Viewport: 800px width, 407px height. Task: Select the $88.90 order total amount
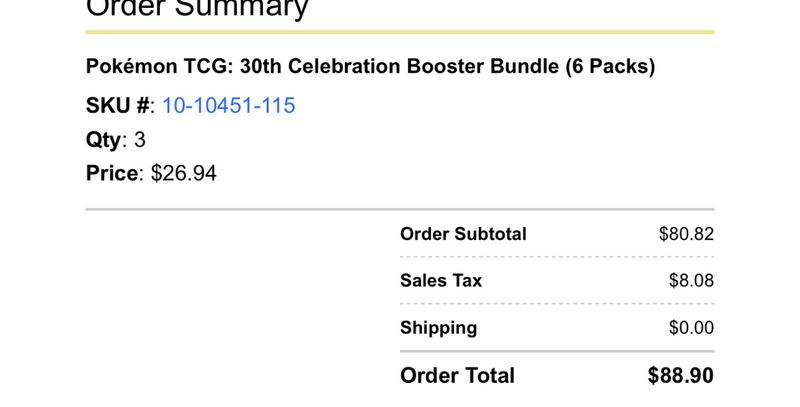point(681,376)
